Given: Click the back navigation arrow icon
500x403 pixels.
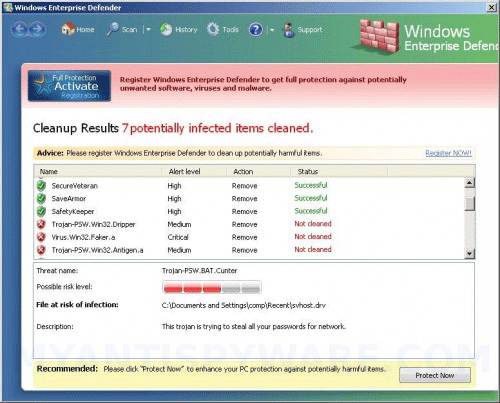Looking at the screenshot, I should tap(20, 29).
